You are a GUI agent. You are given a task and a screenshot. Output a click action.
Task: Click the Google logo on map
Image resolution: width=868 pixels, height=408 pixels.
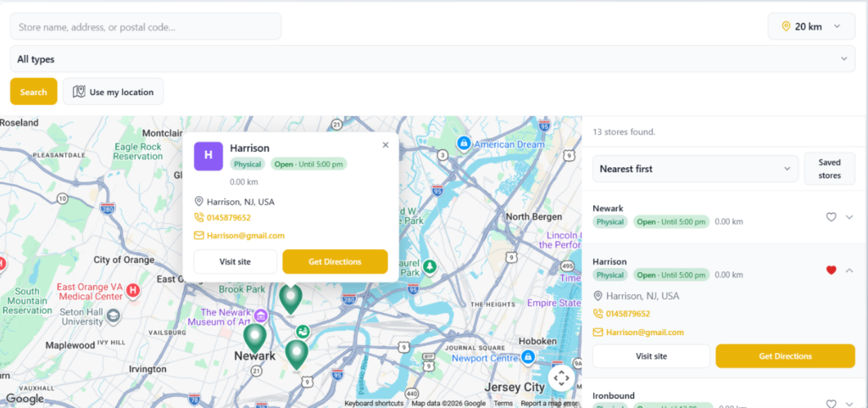point(25,399)
